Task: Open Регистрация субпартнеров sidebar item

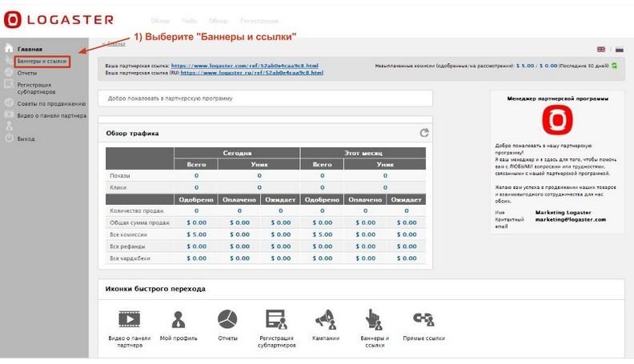Action: pyautogui.click(x=36, y=89)
